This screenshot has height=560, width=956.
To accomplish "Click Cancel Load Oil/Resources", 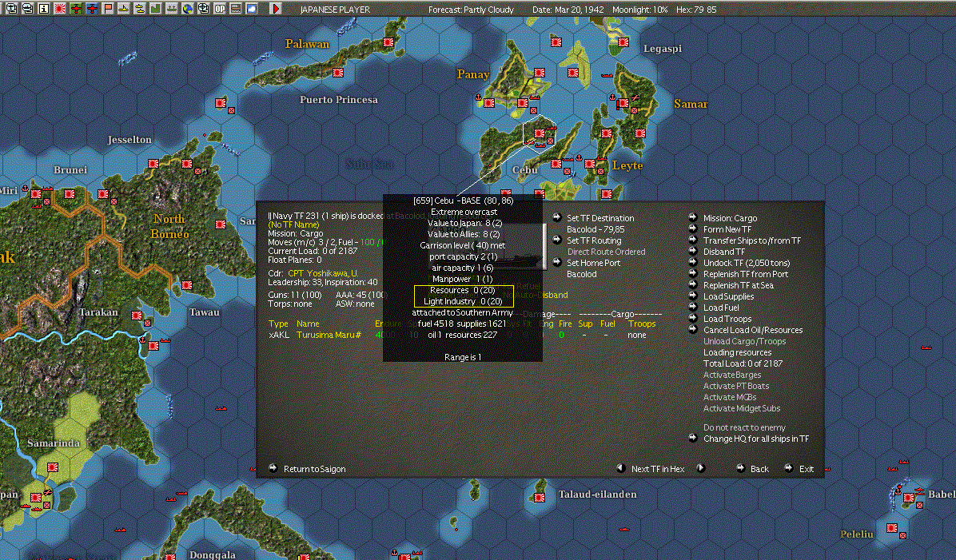I will 752,330.
